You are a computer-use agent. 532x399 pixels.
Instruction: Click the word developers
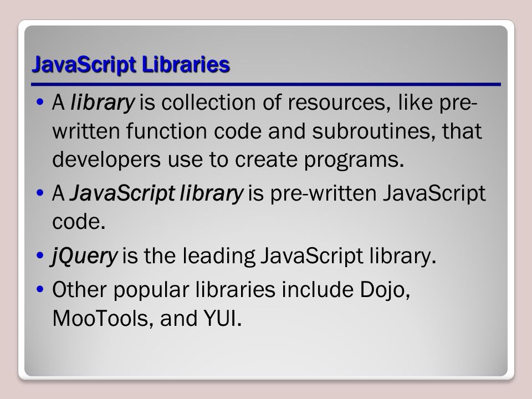(x=106, y=160)
